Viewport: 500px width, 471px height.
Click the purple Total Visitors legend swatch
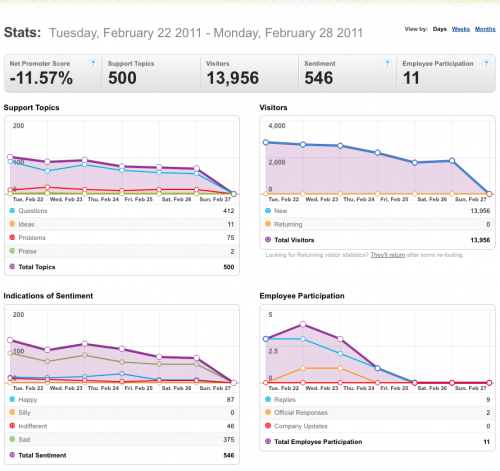268,239
